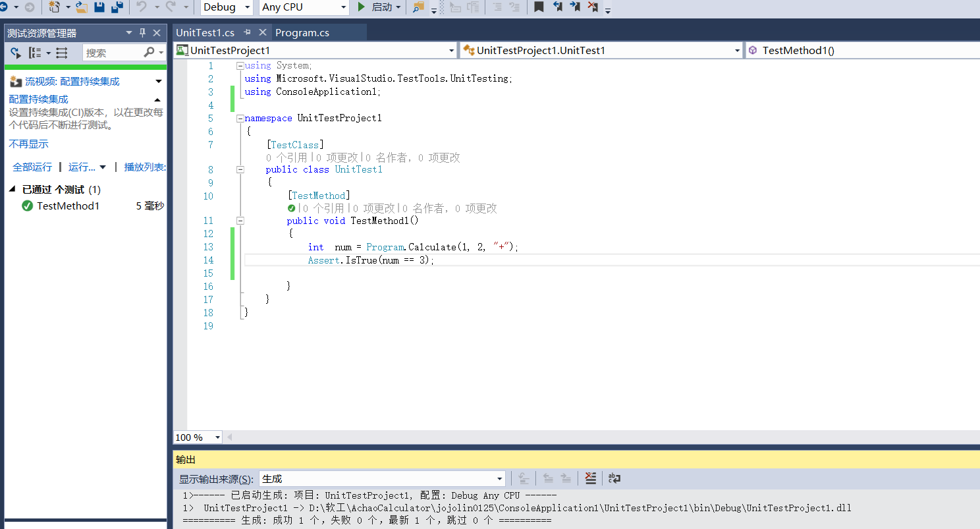Click the Toggle Bookmark icon
The width and height of the screenshot is (980, 529).
[x=539, y=7]
